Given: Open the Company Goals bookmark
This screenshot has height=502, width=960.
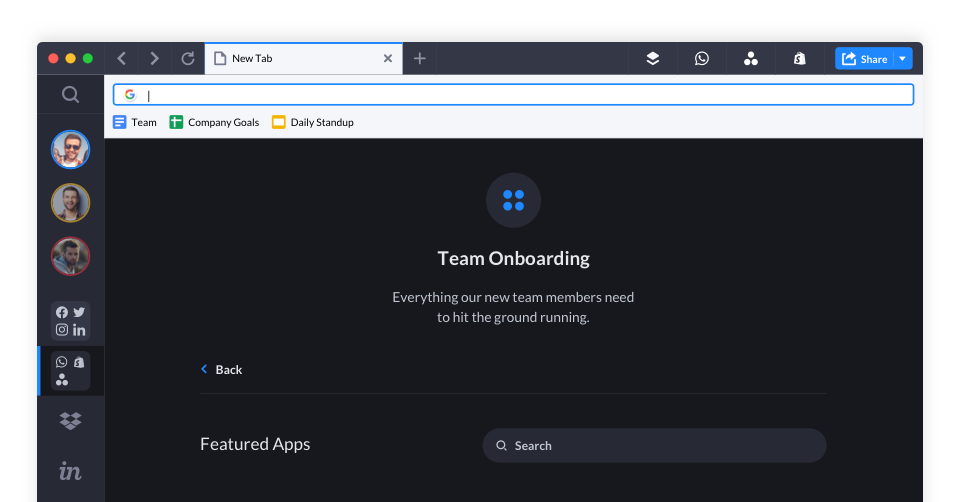Looking at the screenshot, I should pyautogui.click(x=214, y=122).
